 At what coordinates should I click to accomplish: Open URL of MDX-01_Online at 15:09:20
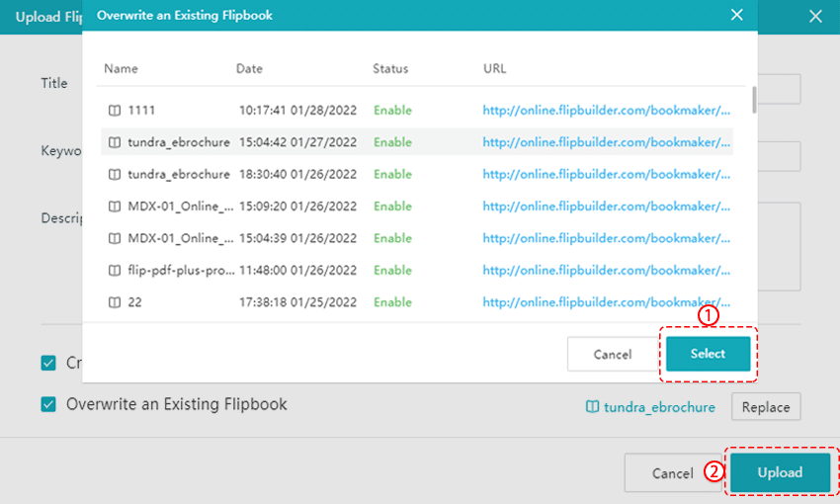tap(607, 207)
